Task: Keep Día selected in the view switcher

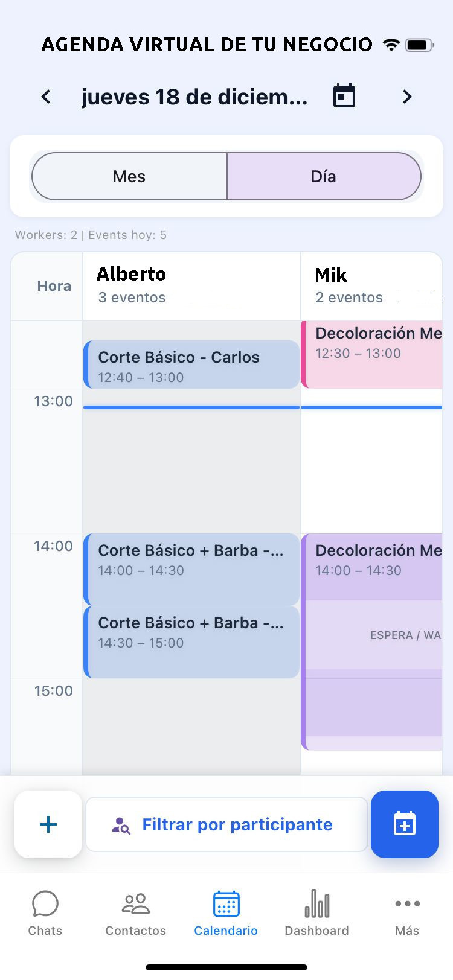Action: pyautogui.click(x=324, y=176)
